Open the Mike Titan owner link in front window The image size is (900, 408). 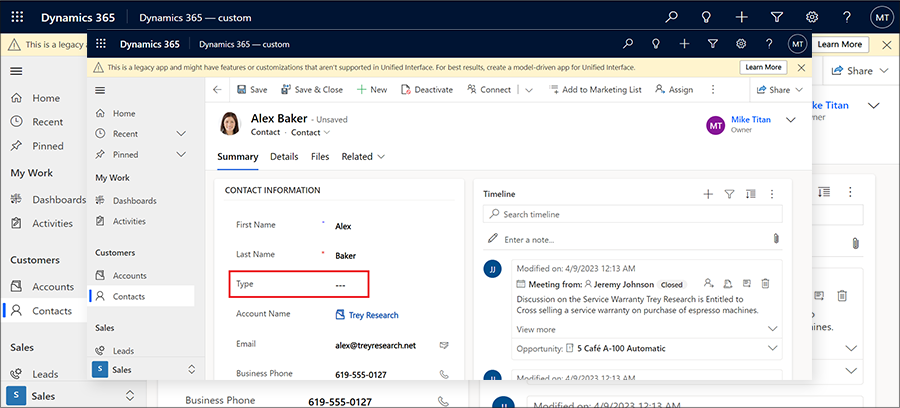pyautogui.click(x=751, y=119)
